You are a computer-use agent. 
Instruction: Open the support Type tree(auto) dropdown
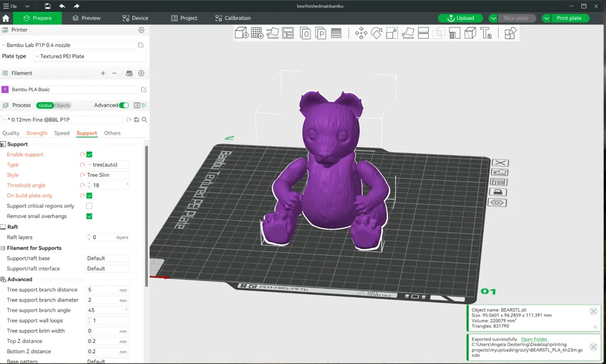click(107, 165)
